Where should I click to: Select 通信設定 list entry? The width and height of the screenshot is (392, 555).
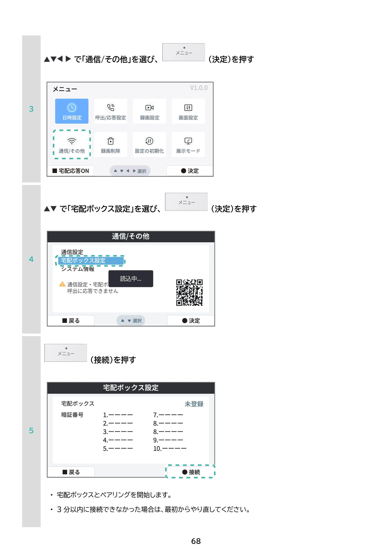(x=72, y=252)
